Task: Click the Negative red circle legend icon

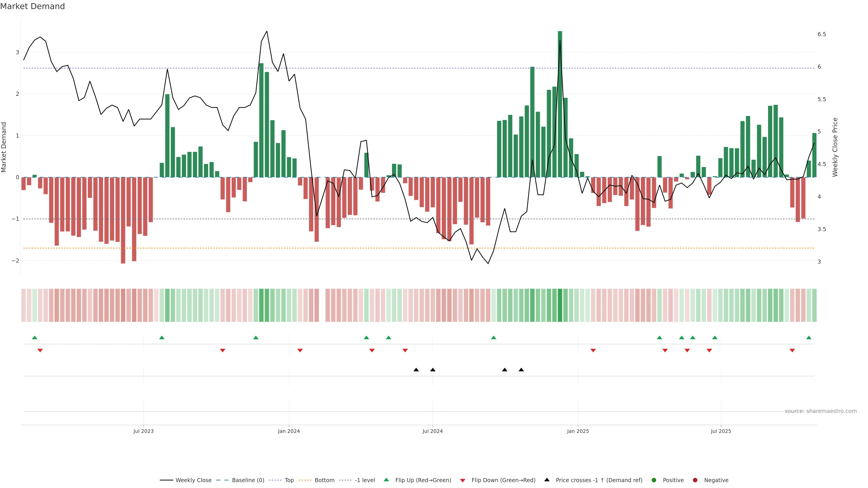Action: (x=695, y=480)
